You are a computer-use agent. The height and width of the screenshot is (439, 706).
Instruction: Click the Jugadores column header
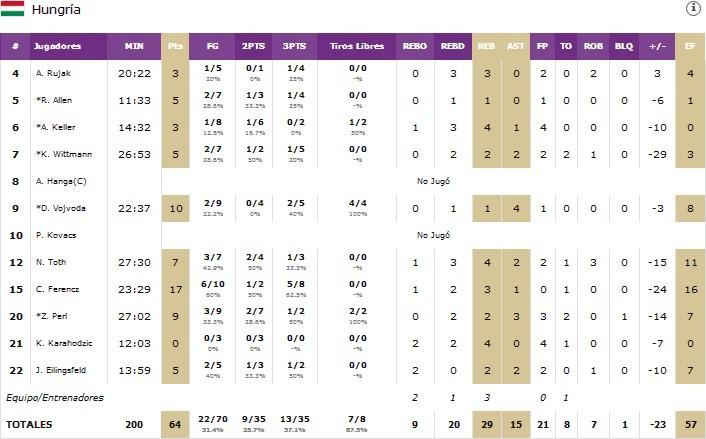pos(58,46)
